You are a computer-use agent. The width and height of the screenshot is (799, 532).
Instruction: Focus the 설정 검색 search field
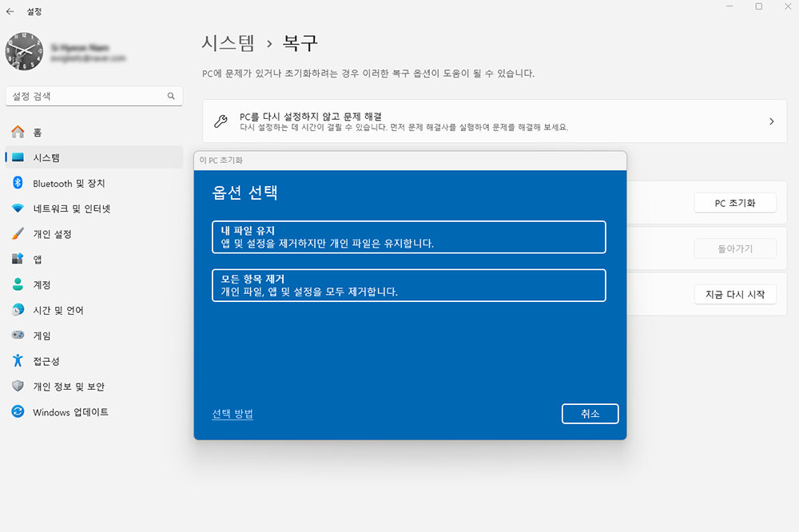click(93, 96)
